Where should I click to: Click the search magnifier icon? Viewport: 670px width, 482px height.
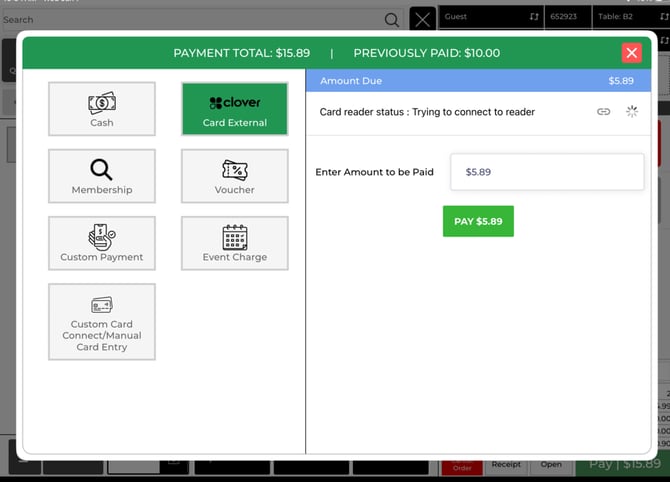(x=392, y=19)
